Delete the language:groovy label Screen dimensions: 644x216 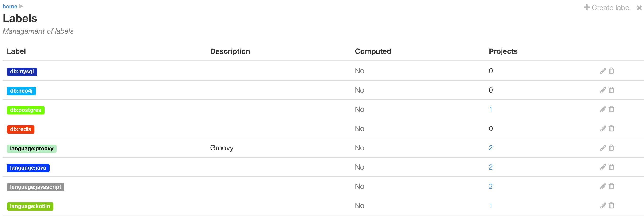611,148
